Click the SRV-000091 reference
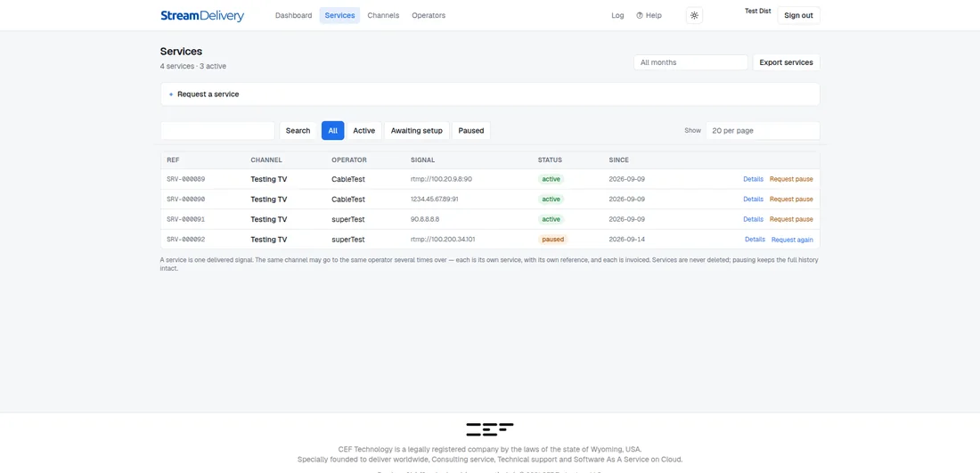This screenshot has width=980, height=473. [x=185, y=219]
